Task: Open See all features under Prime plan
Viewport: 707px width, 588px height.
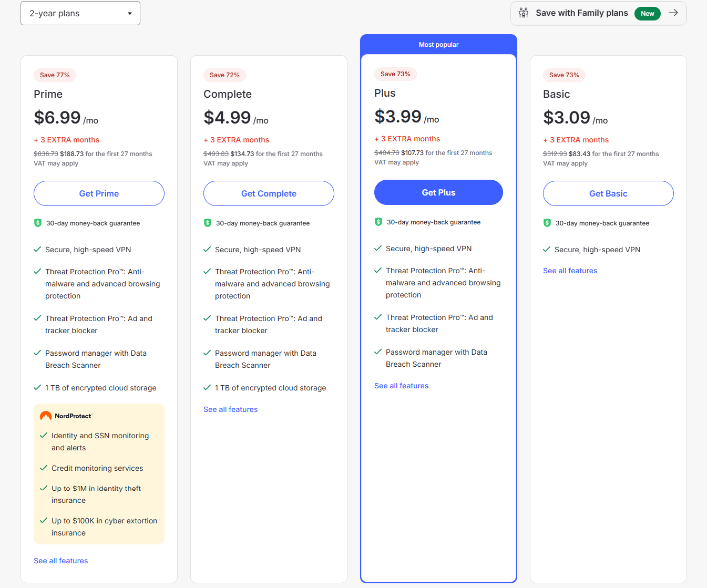Action: pos(61,561)
